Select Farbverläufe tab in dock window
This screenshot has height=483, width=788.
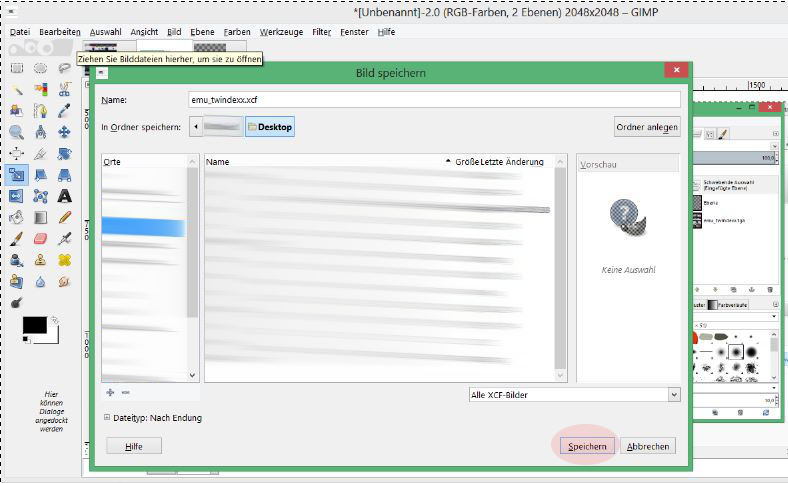point(728,305)
